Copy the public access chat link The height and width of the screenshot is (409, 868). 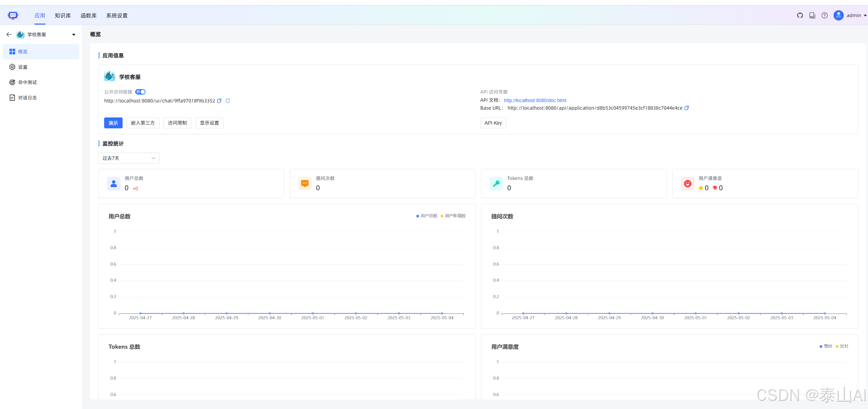(x=219, y=101)
